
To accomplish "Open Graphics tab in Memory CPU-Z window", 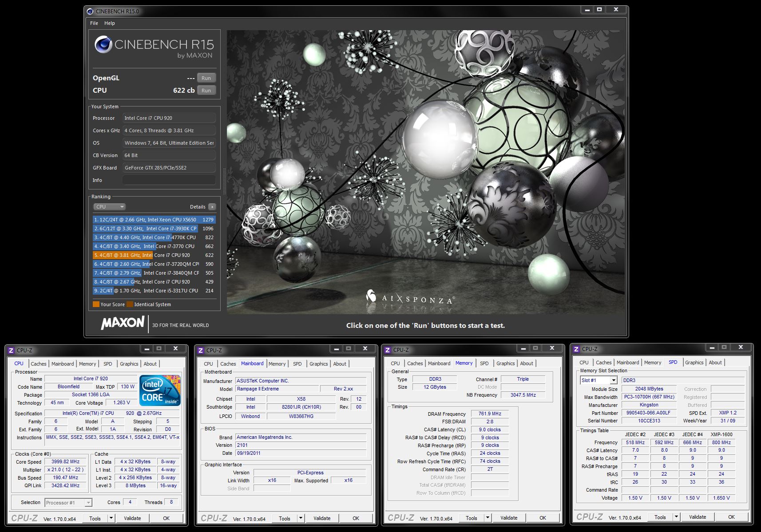I will [x=506, y=363].
